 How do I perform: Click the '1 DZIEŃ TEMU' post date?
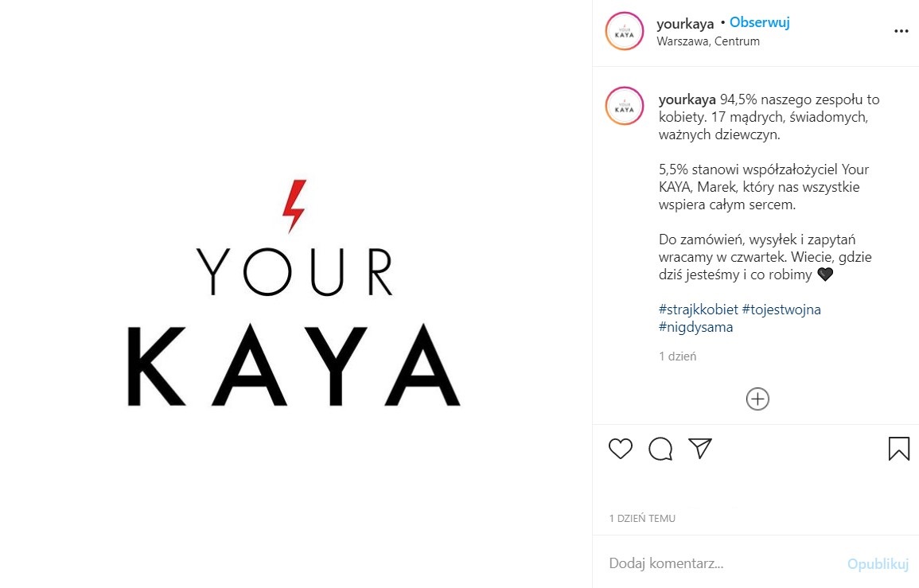(x=642, y=518)
